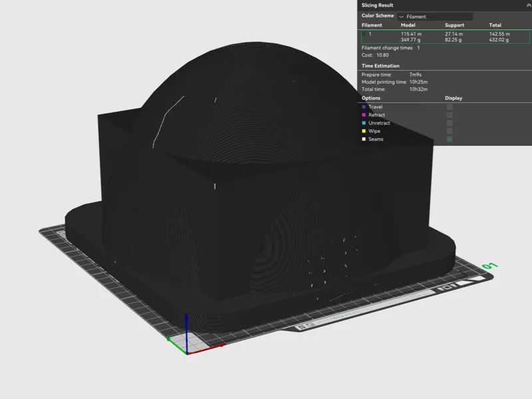Select the Model weight 349.77 g
The width and height of the screenshot is (532, 399).
pyautogui.click(x=410, y=40)
